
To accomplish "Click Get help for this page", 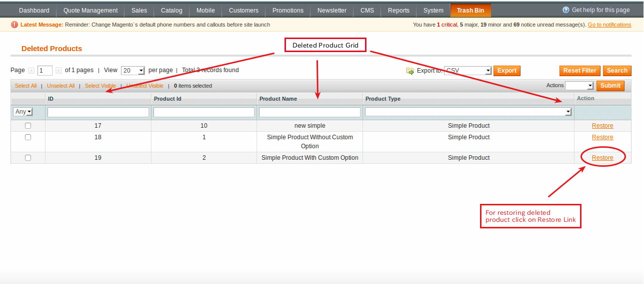I will 600,10.
